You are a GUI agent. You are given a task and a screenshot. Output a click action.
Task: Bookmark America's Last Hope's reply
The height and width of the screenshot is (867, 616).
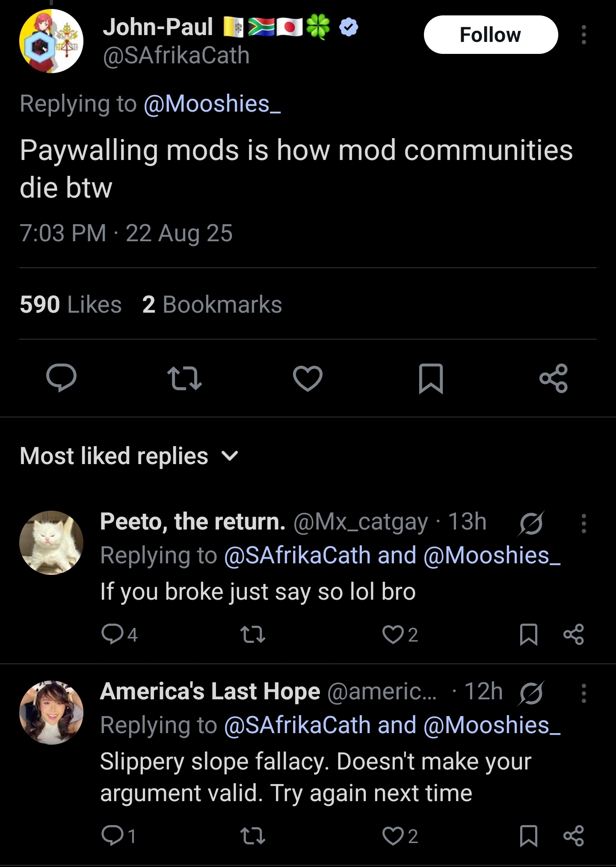pyautogui.click(x=528, y=836)
